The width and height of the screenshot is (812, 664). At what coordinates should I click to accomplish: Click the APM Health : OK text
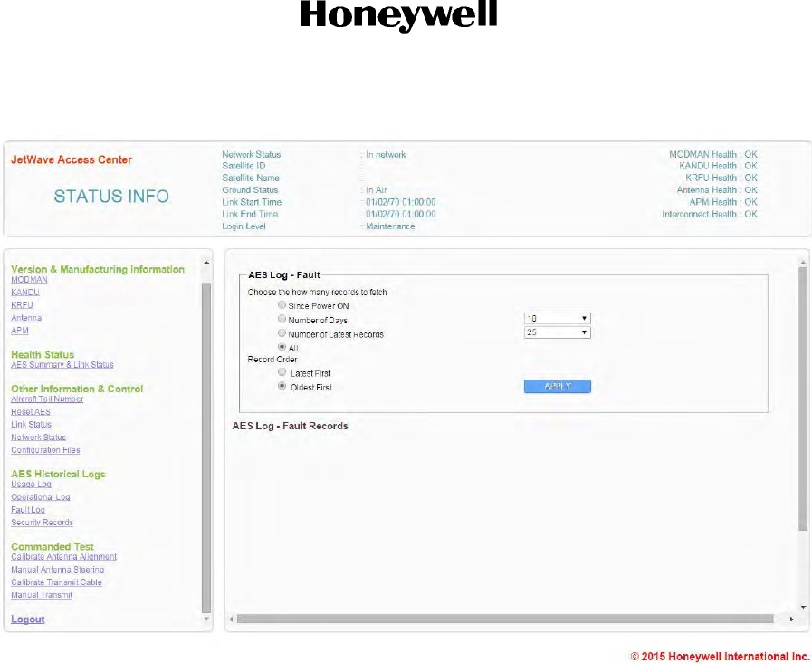click(723, 202)
